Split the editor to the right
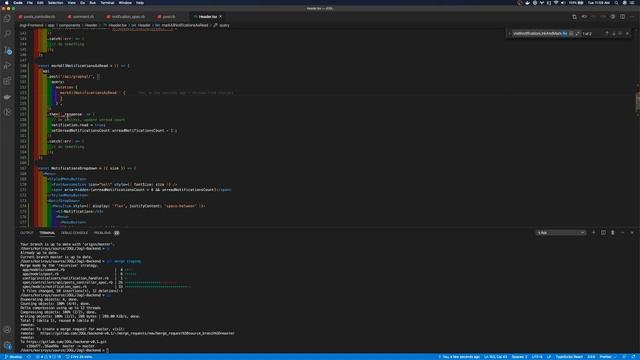Image resolution: width=640 pixels, height=360 pixels. pos(622,17)
